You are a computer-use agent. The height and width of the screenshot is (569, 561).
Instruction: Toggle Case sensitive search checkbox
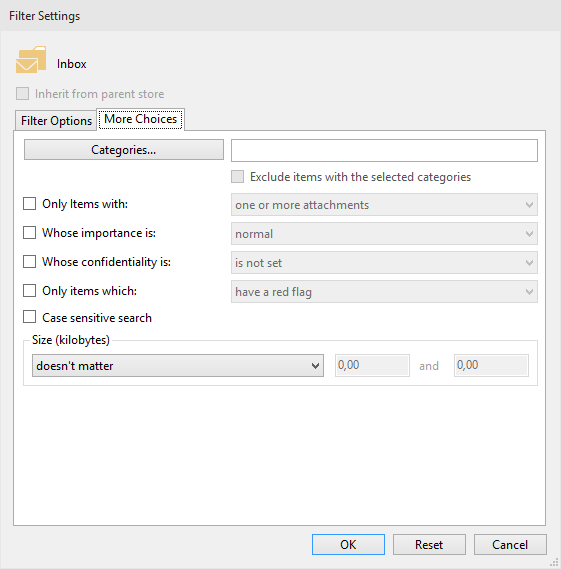(29, 317)
